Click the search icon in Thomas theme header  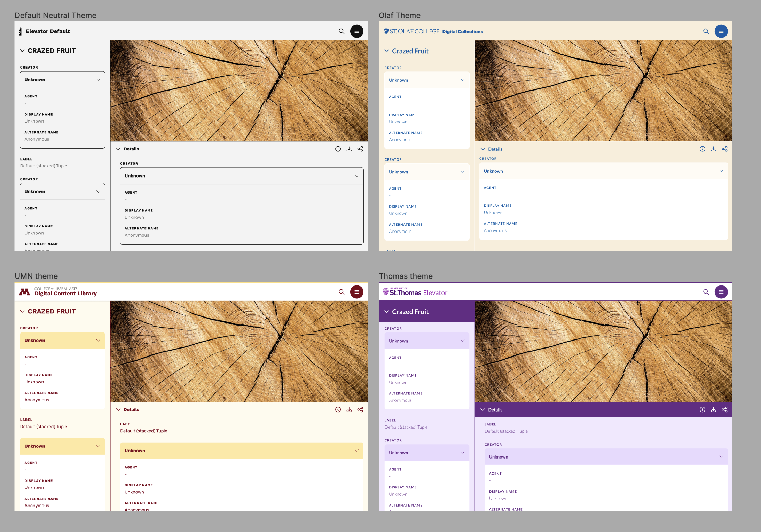coord(706,292)
